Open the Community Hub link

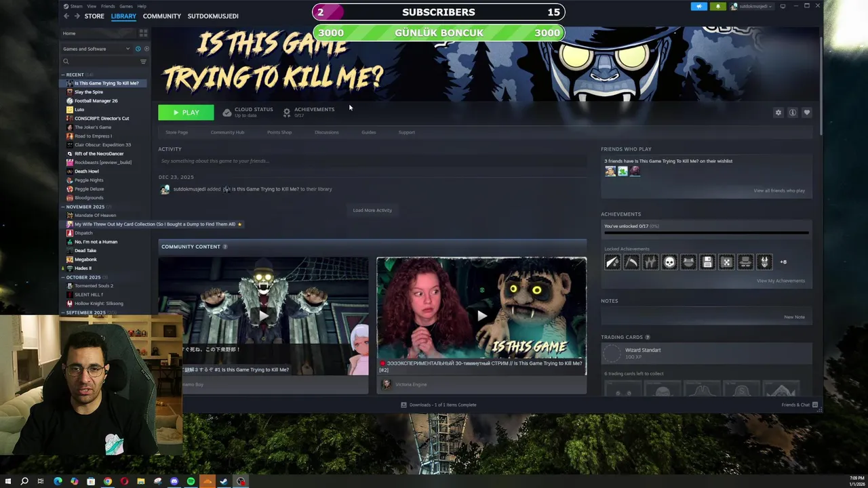227,132
